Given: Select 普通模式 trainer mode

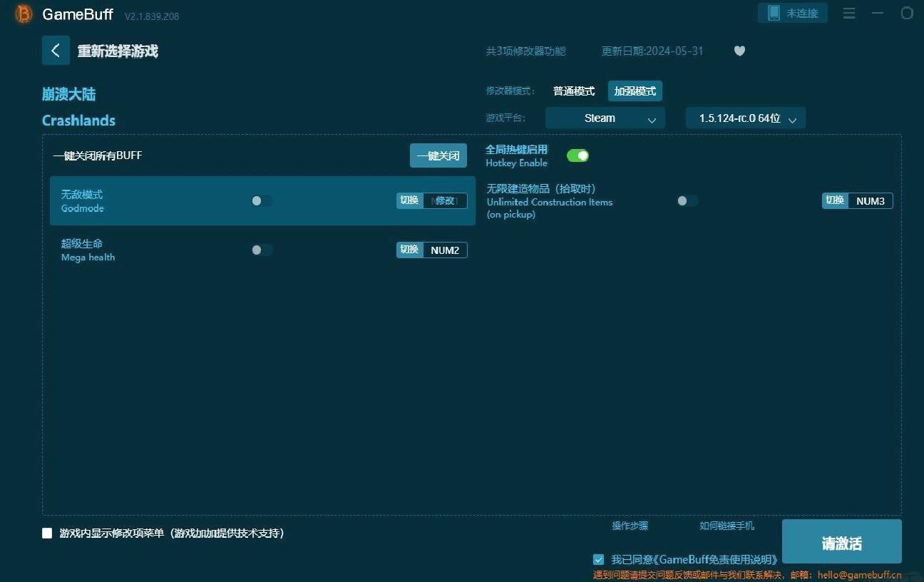Looking at the screenshot, I should click(574, 91).
